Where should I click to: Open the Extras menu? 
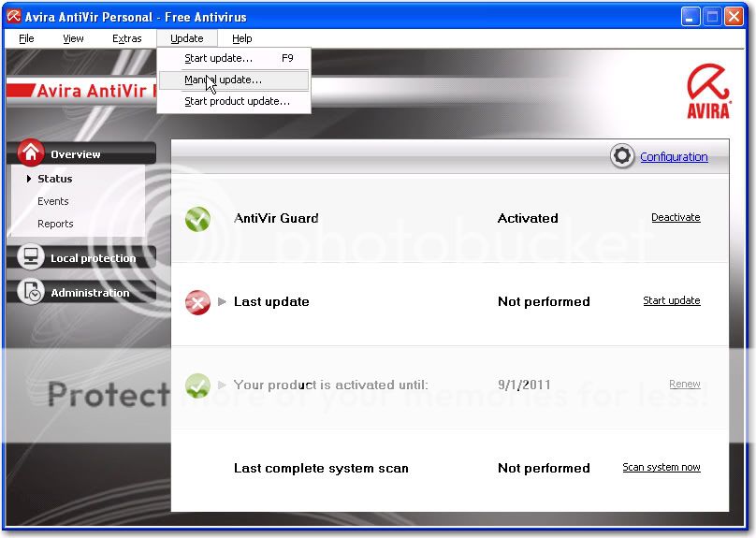point(127,38)
